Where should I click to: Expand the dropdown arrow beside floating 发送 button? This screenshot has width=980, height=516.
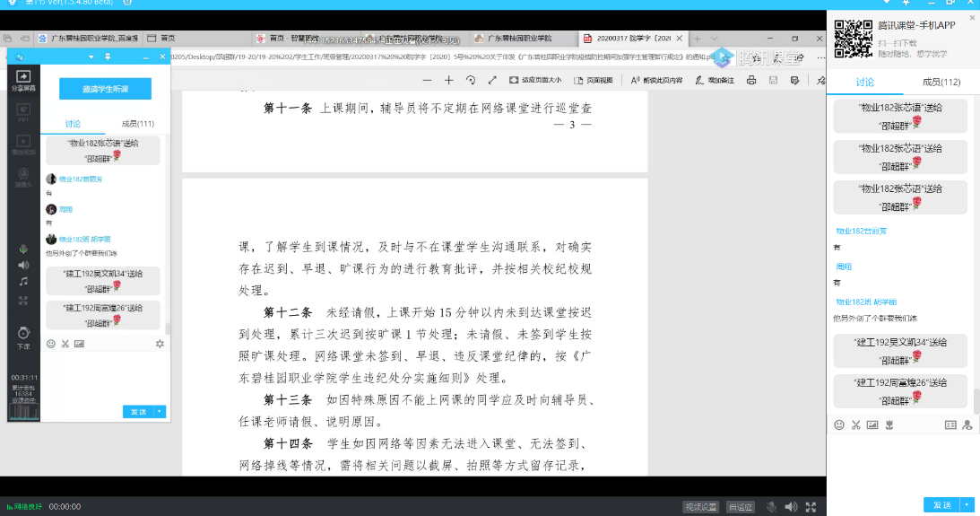tap(160, 412)
